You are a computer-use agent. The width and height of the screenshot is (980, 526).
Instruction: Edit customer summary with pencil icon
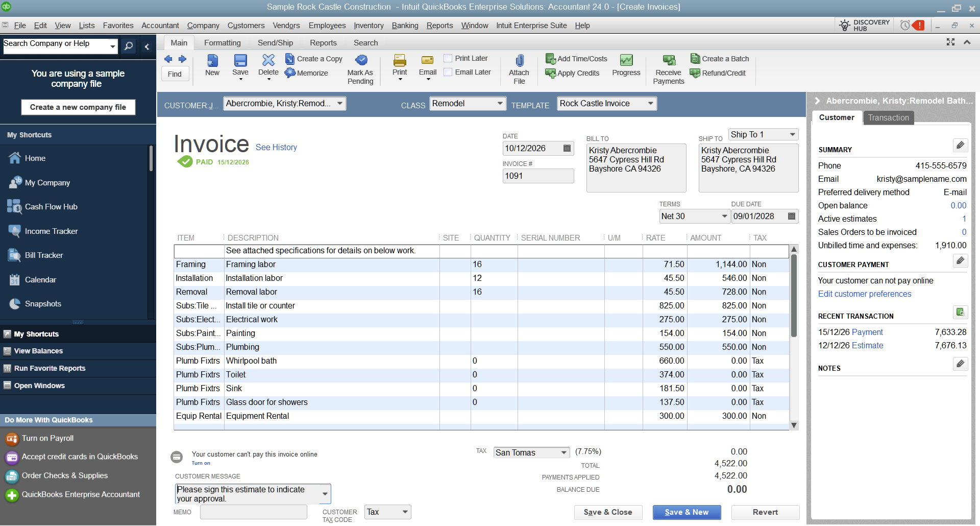pyautogui.click(x=960, y=145)
